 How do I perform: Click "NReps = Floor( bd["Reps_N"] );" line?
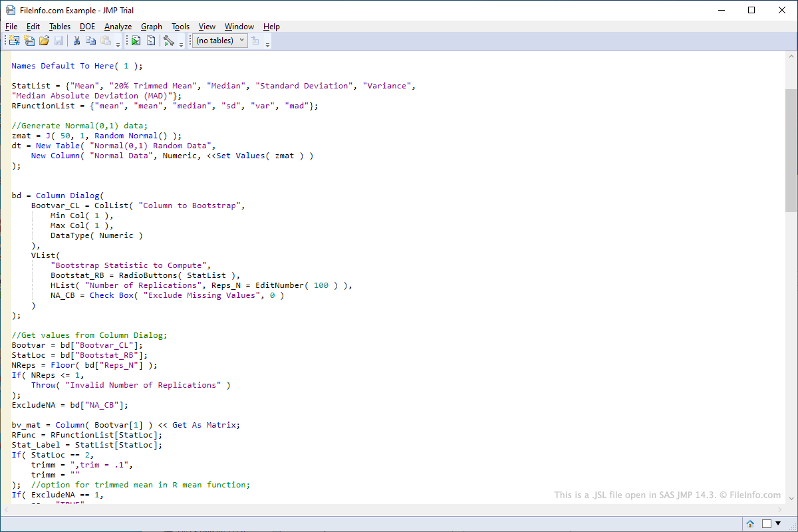click(84, 365)
